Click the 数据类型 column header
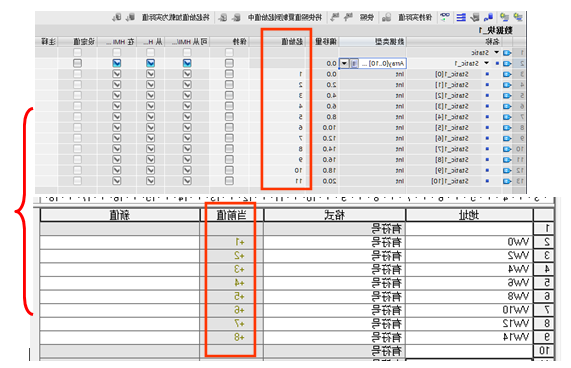This screenshot has height=368, width=571. pos(373,42)
